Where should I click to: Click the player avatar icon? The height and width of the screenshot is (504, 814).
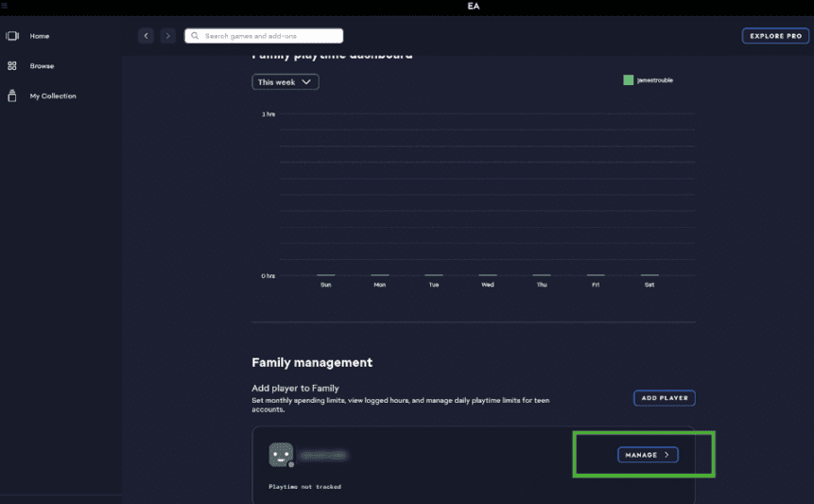coord(281,455)
